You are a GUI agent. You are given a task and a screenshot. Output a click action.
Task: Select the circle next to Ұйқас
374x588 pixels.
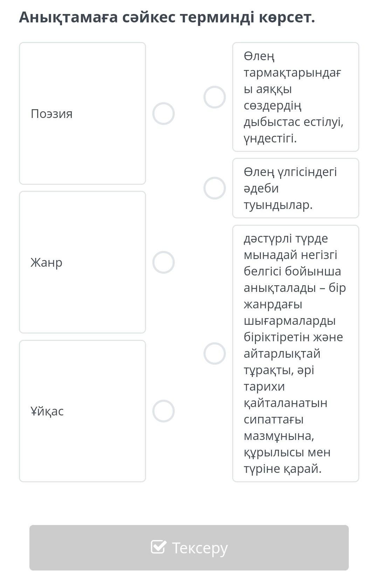point(164,411)
